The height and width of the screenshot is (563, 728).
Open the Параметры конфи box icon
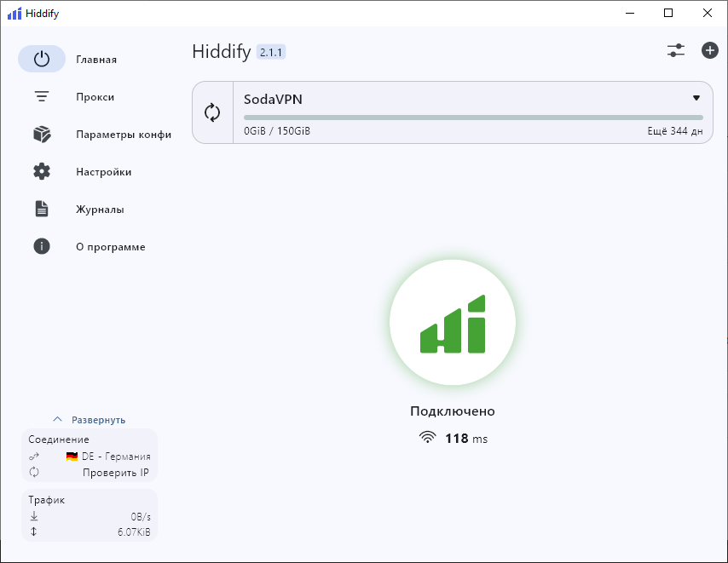click(42, 134)
